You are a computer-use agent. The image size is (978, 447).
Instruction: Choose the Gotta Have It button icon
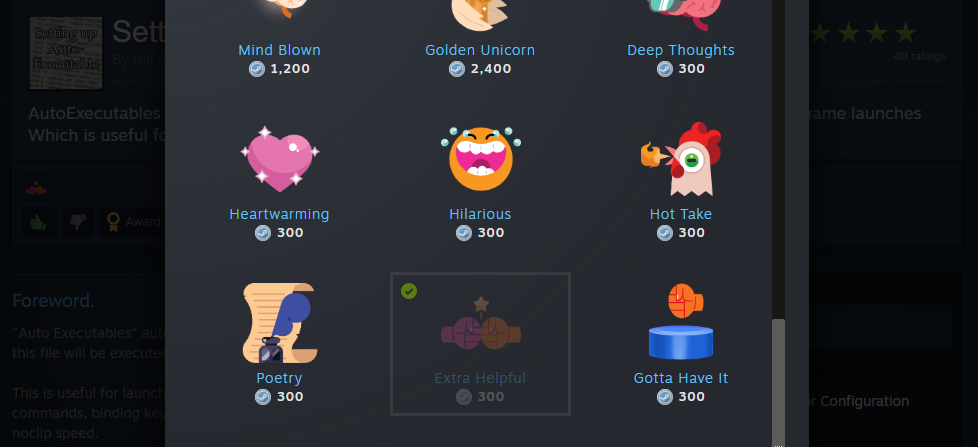680,321
